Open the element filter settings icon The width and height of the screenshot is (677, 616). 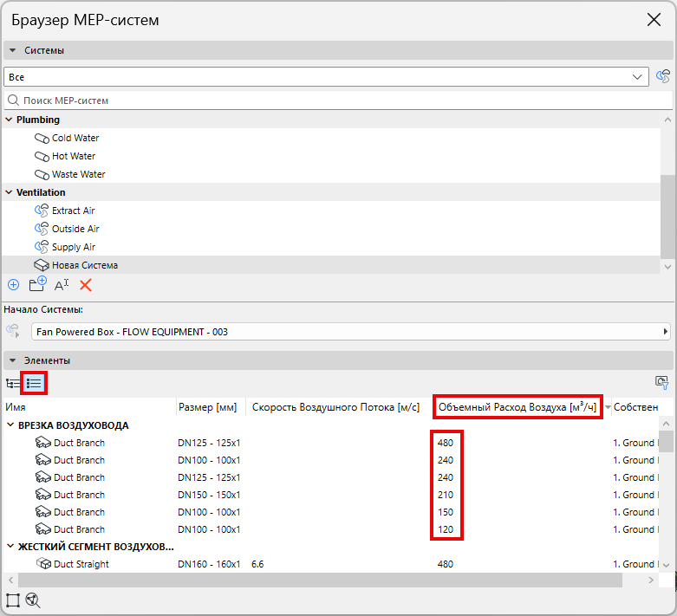tap(662, 382)
